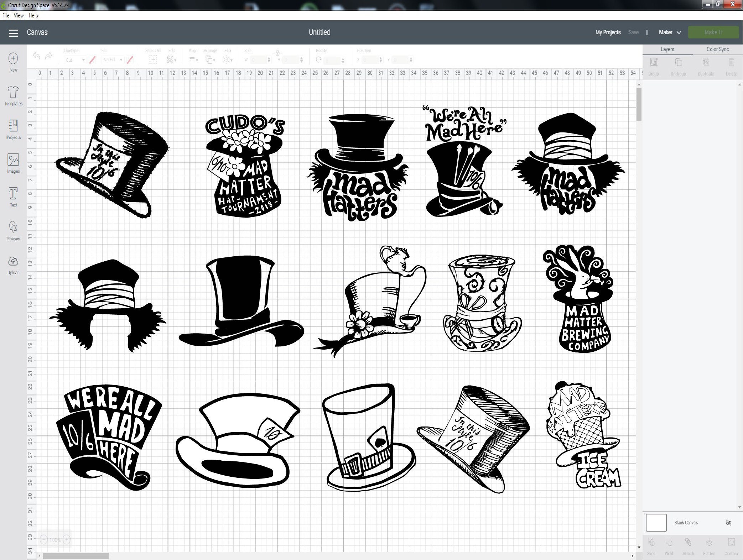Click the Make It button
743x560 pixels.
click(713, 32)
